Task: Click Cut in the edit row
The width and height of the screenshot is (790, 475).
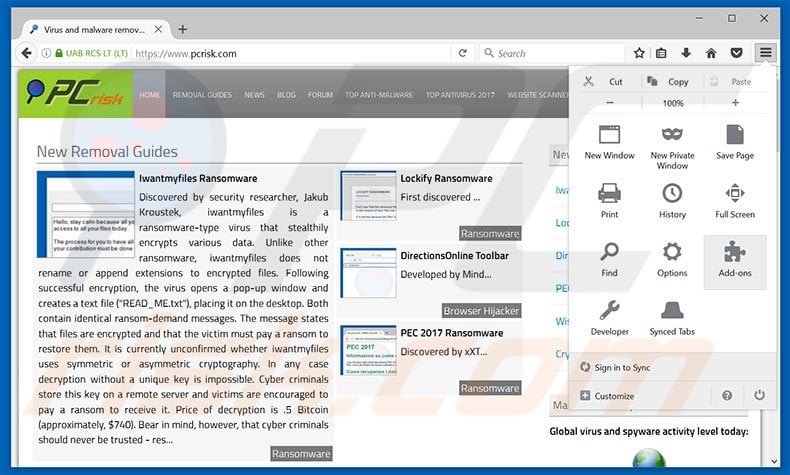Action: coord(604,82)
